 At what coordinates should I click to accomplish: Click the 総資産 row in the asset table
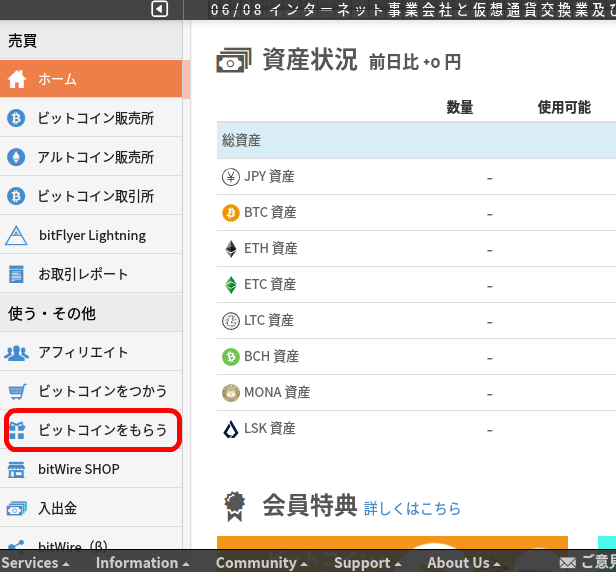[416, 140]
